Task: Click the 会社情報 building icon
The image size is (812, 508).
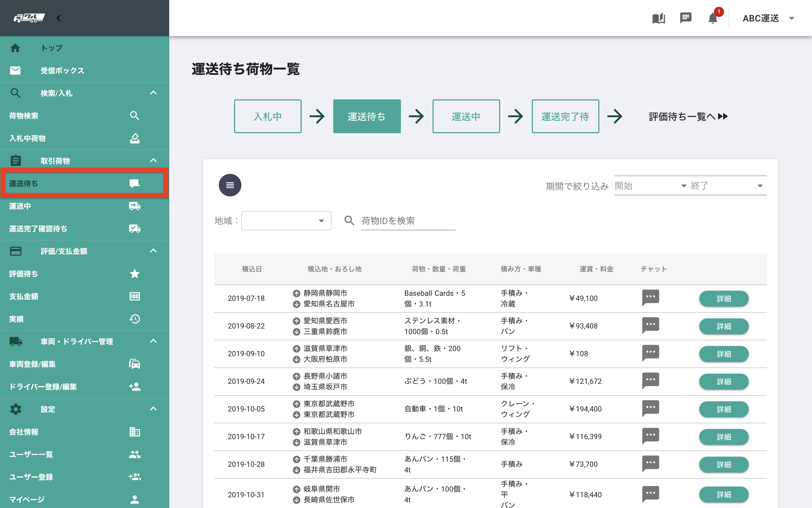Action: [134, 432]
